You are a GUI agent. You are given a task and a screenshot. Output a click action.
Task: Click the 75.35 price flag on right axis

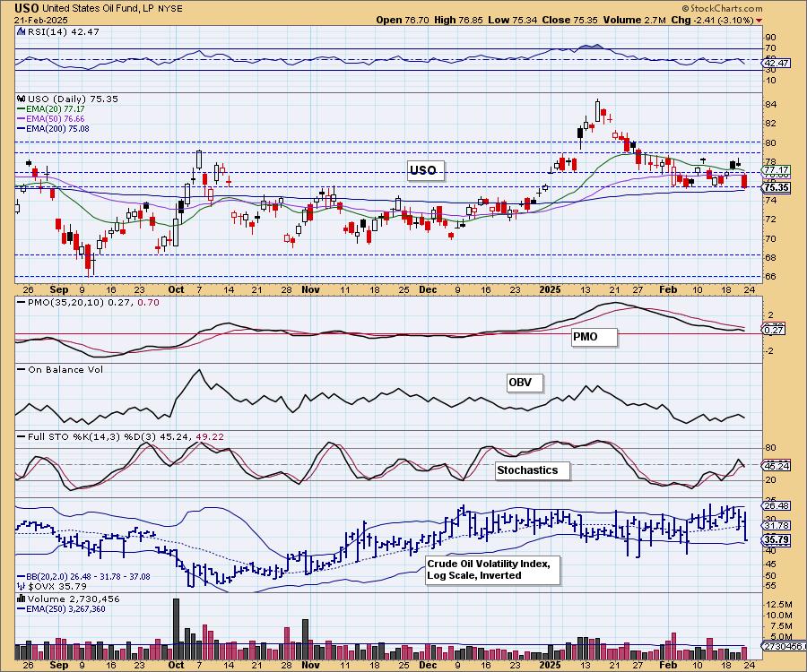click(777, 187)
